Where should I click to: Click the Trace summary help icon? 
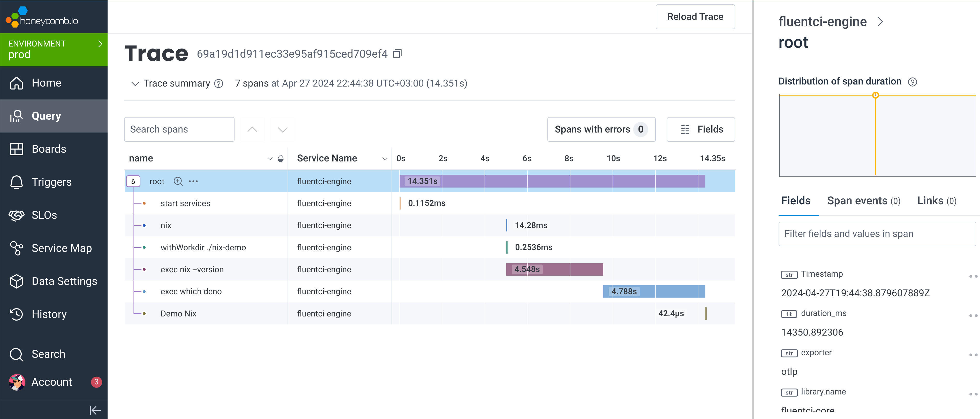click(218, 84)
